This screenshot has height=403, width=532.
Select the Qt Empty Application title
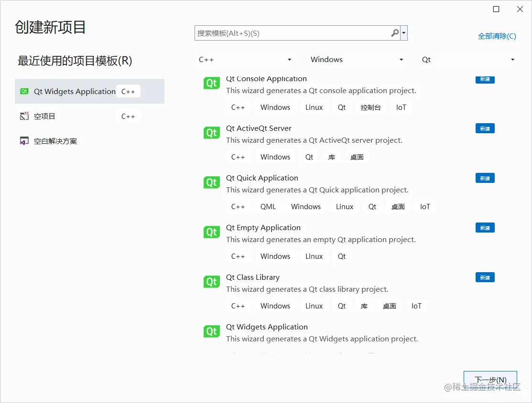point(263,227)
